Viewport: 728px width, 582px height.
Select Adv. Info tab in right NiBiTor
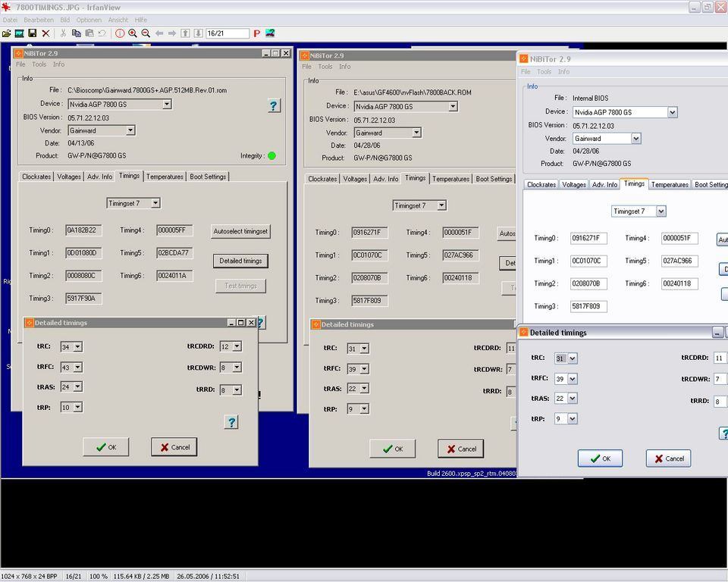point(604,185)
